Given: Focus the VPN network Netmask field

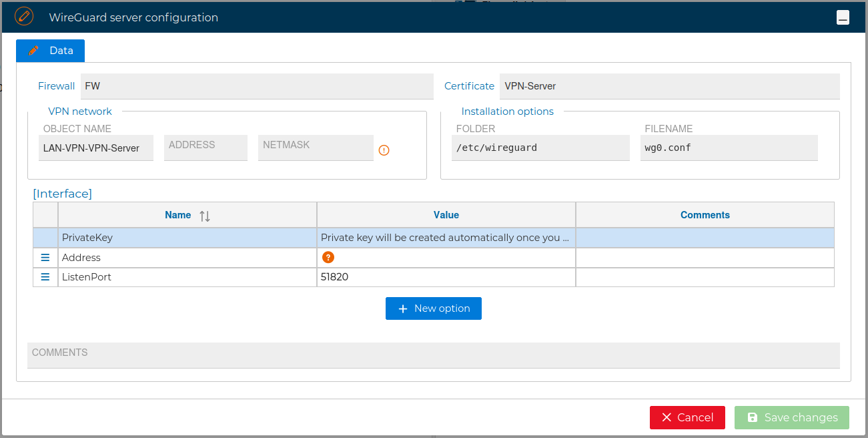Looking at the screenshot, I should click(315, 148).
